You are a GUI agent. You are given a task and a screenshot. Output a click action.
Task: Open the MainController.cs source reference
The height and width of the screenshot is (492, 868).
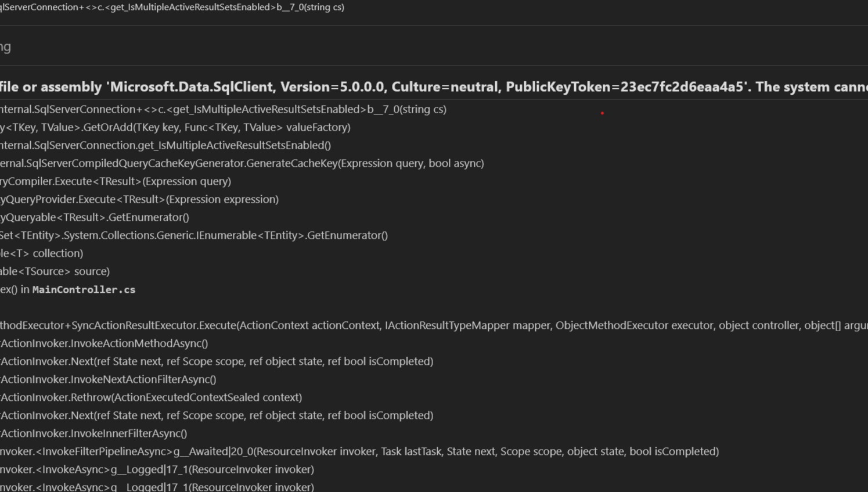click(84, 289)
